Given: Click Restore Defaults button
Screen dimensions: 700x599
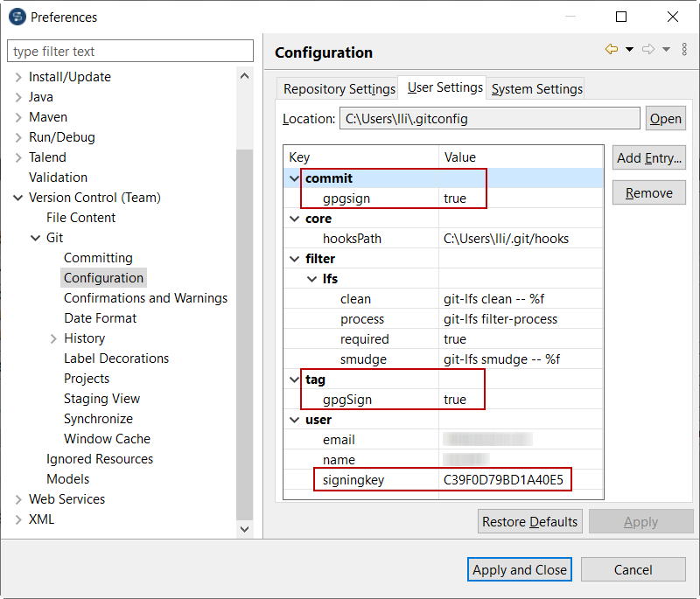Looking at the screenshot, I should click(x=529, y=522).
